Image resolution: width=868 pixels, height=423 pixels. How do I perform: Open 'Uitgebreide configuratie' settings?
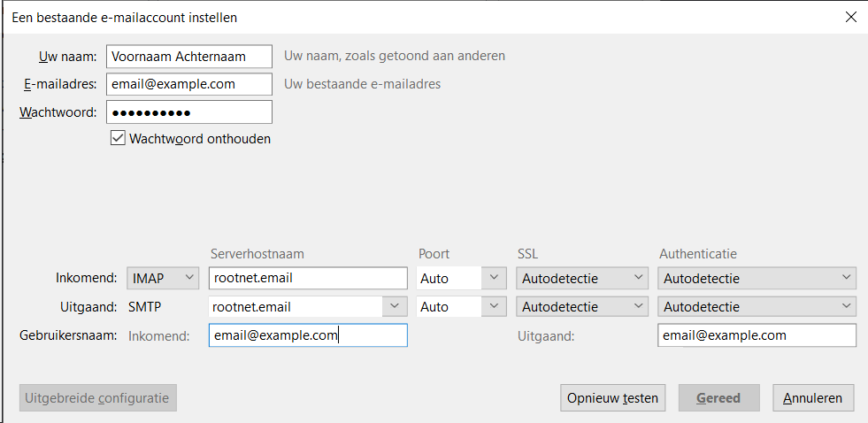pyautogui.click(x=98, y=398)
